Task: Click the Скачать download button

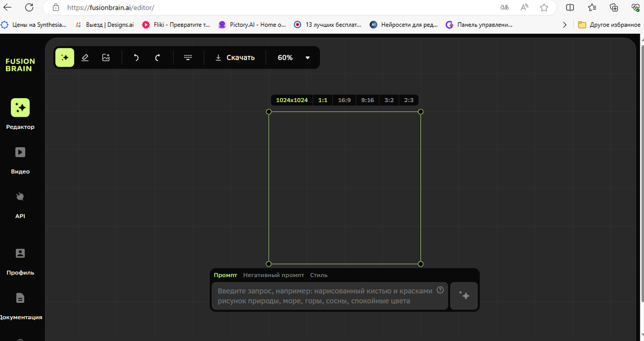Action: click(x=235, y=57)
